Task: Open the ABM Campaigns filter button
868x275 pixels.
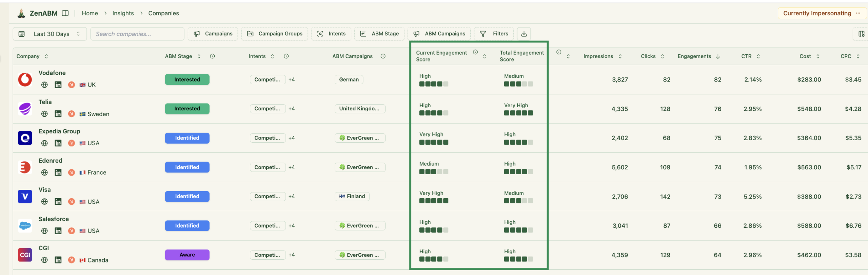Action: [439, 34]
